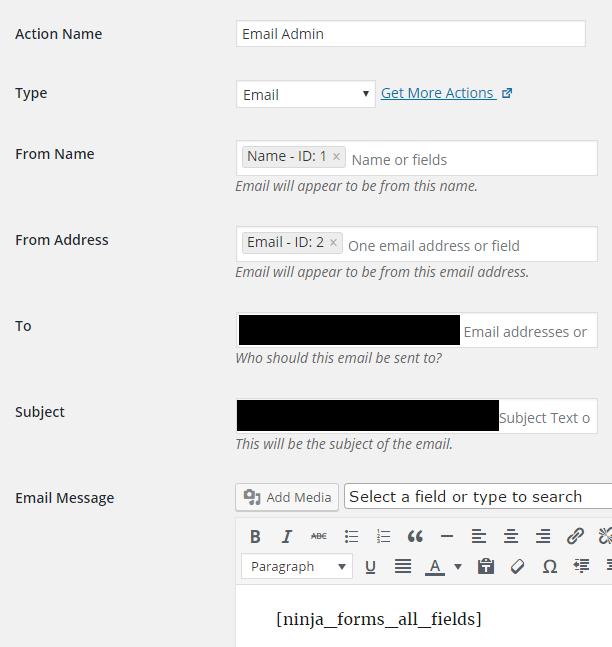The image size is (612, 647).
Task: Center align the text
Action: (x=511, y=536)
